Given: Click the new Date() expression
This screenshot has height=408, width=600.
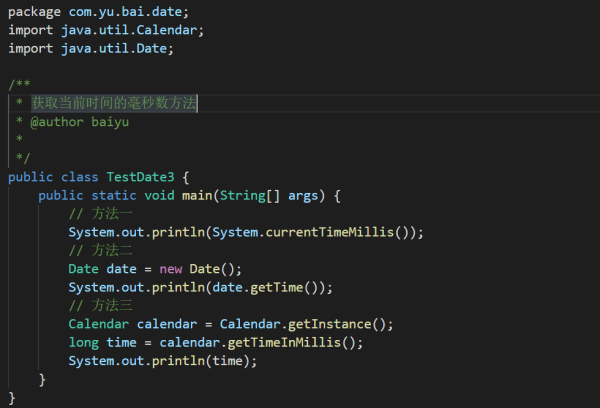Looking at the screenshot, I should [x=197, y=269].
